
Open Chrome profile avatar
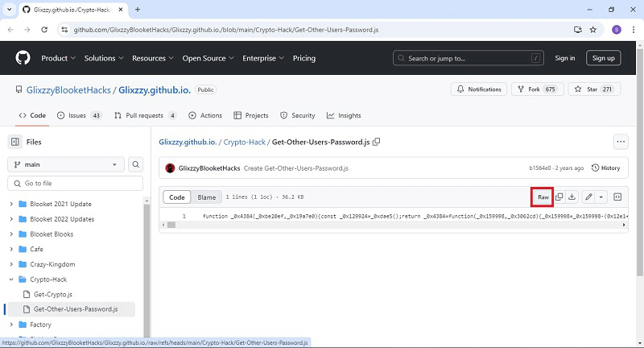pyautogui.click(x=617, y=30)
